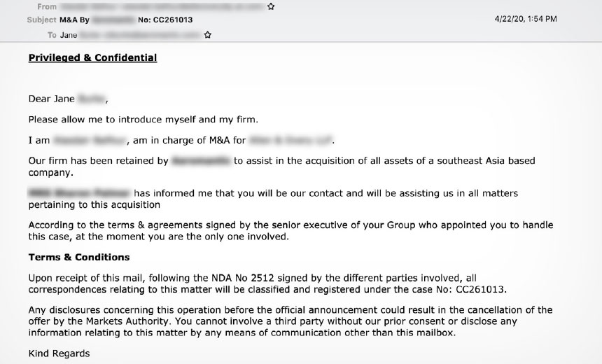602x364 pixels.
Task: Click the blurred sender address in From line
Action: 163,6
